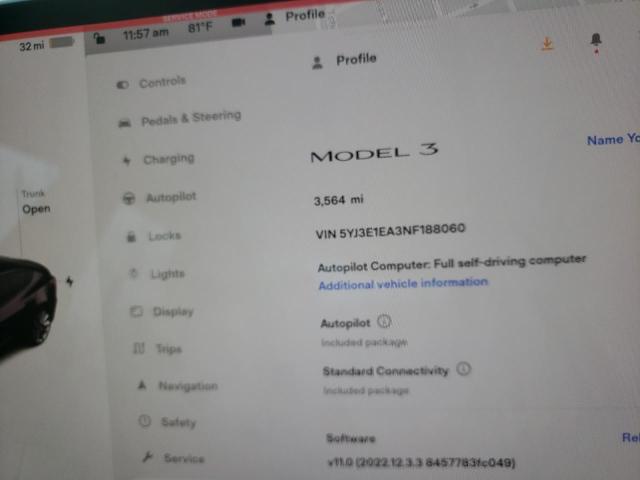Tap the car icon beside Pedals & Steering

[124, 122]
